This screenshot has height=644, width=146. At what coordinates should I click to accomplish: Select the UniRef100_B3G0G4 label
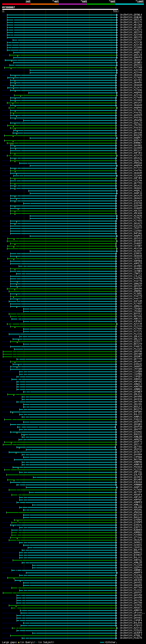coord(131,482)
